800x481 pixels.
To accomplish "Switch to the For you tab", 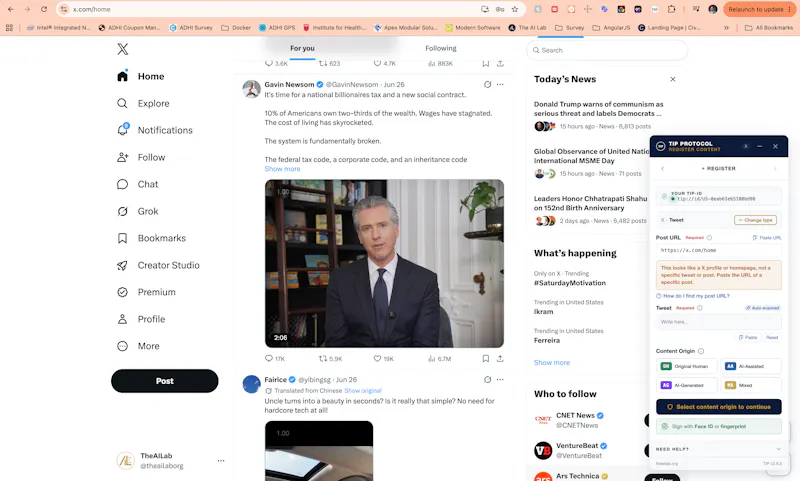I will tap(303, 48).
